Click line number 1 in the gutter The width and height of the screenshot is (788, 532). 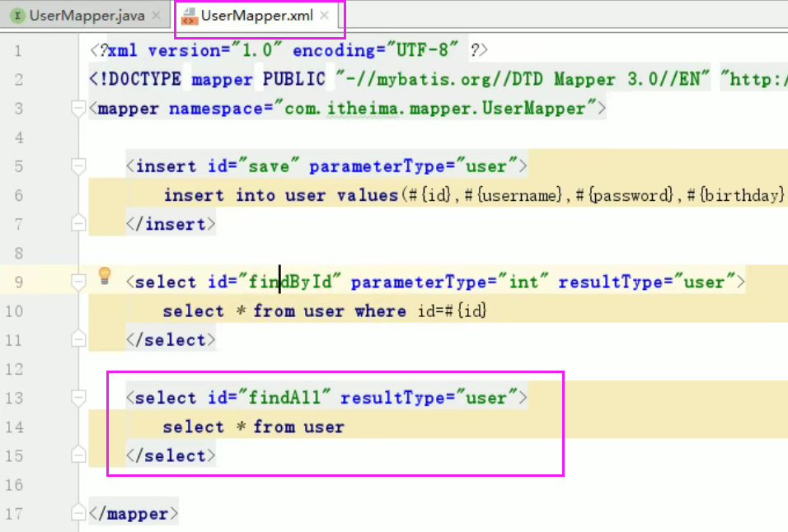coord(18,51)
